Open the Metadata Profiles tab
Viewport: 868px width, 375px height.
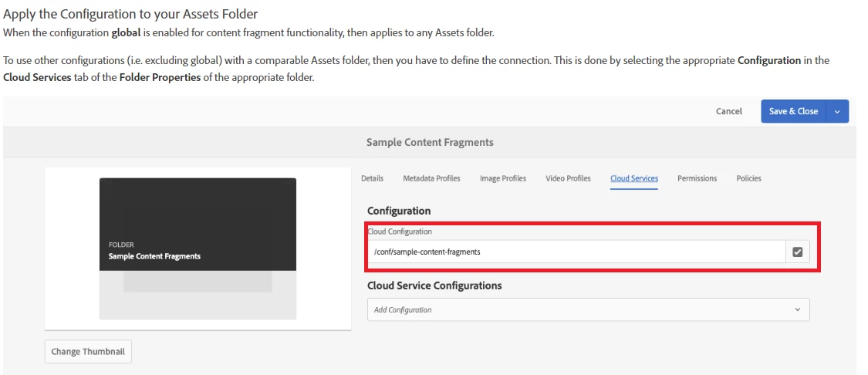(431, 178)
